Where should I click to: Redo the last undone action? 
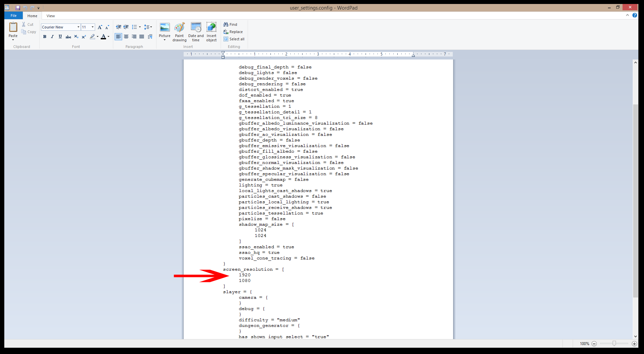click(32, 8)
